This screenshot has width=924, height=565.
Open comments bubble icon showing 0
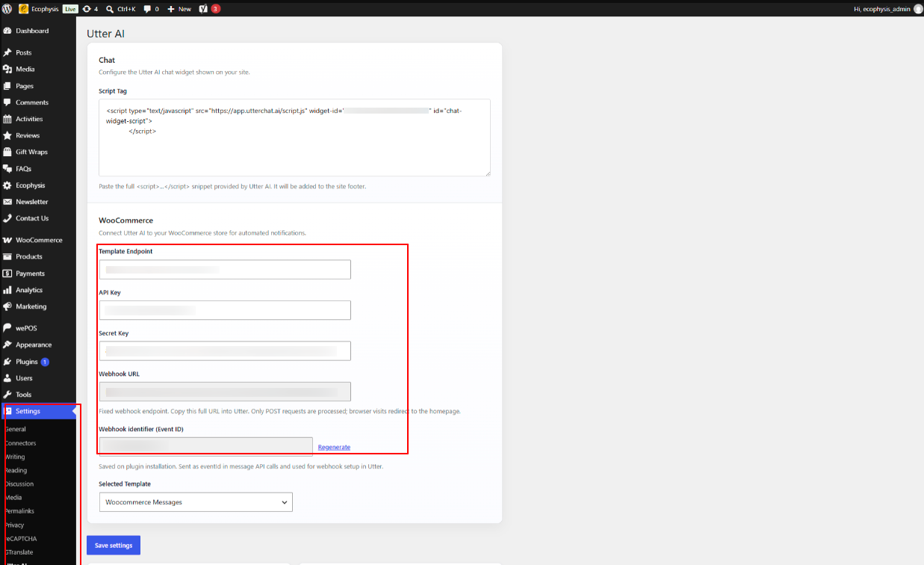point(152,9)
